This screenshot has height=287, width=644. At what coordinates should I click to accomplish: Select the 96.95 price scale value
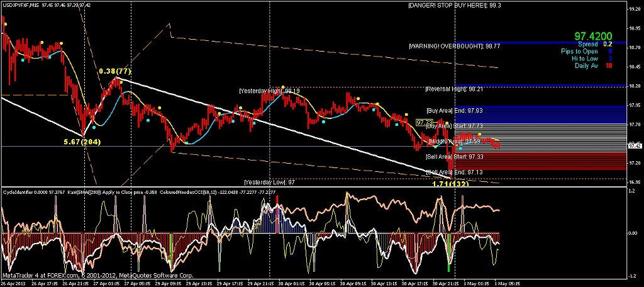634,182
